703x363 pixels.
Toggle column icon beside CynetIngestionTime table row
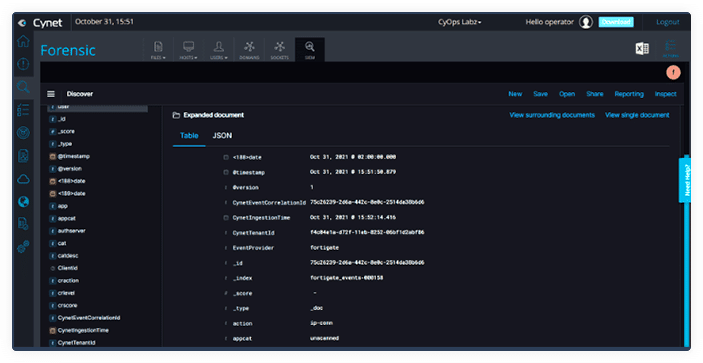coord(226,217)
